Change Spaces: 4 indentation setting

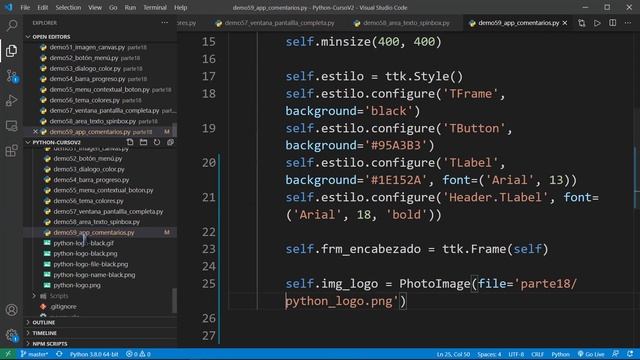[x=489, y=354]
